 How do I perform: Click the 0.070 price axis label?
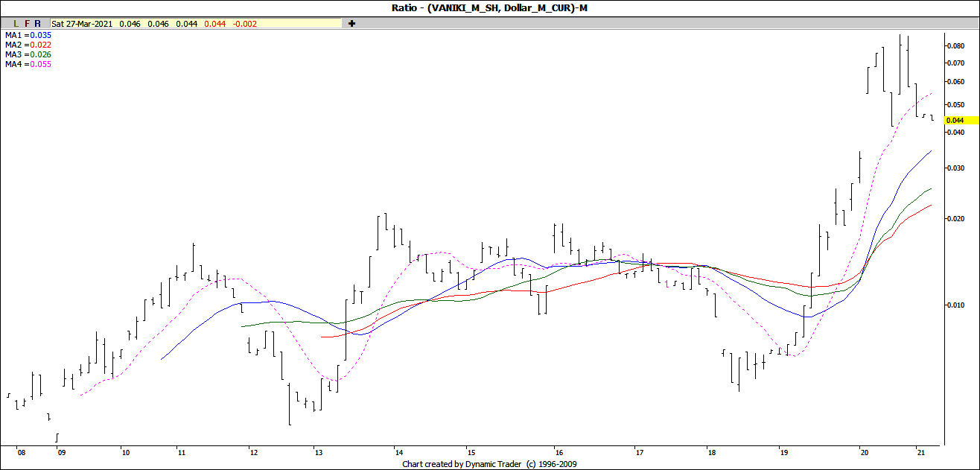point(956,63)
